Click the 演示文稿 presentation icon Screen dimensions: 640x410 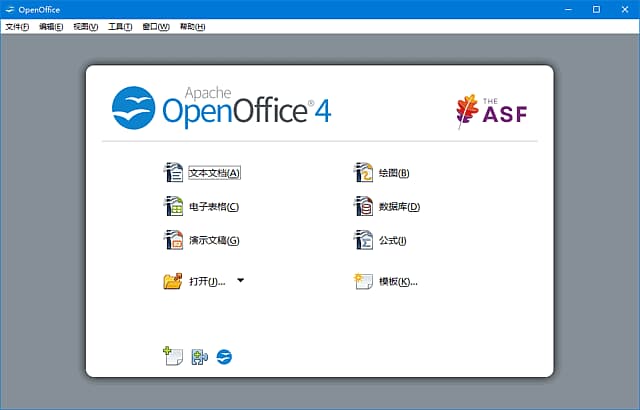173,240
